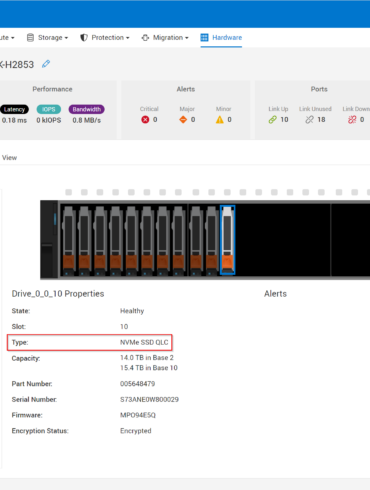Open the Migration dropdown menu

click(x=165, y=38)
